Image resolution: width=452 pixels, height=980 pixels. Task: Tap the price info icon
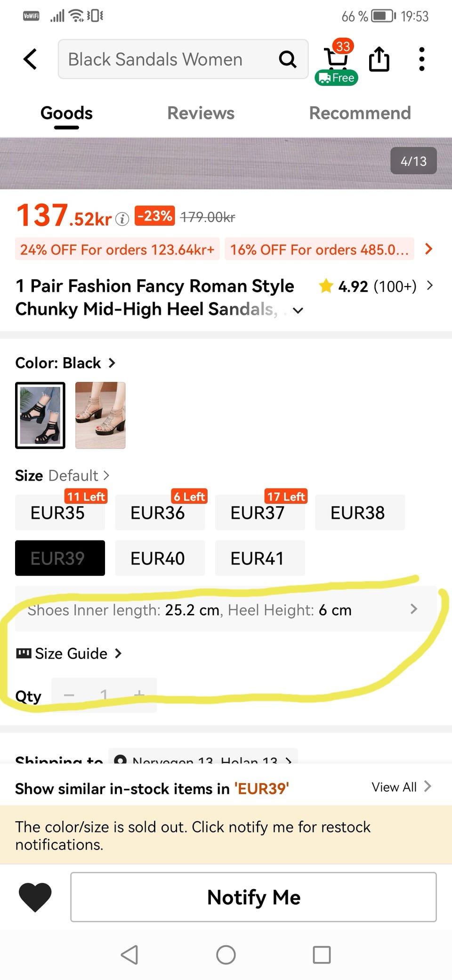pos(122,219)
